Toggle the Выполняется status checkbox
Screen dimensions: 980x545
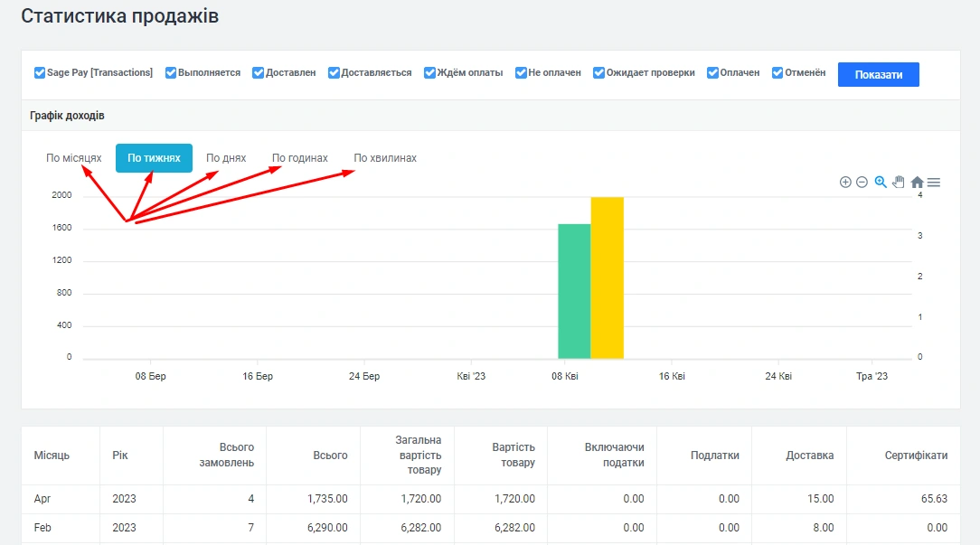(171, 73)
